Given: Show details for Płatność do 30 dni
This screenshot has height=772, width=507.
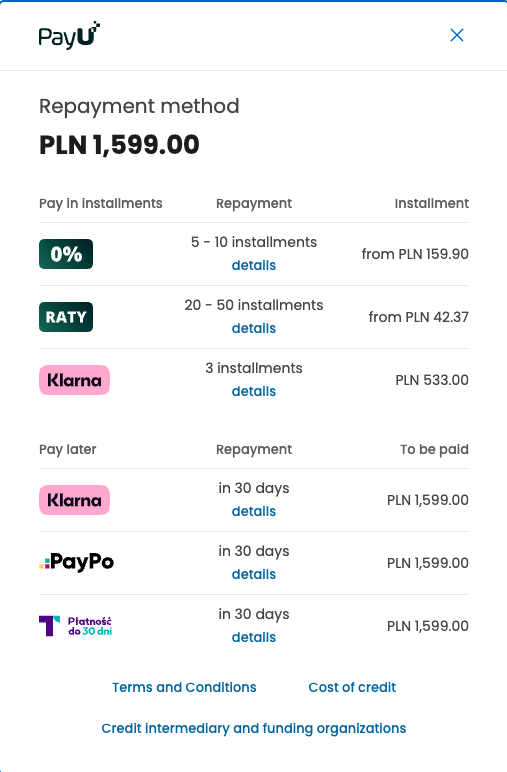Looking at the screenshot, I should 254,638.
